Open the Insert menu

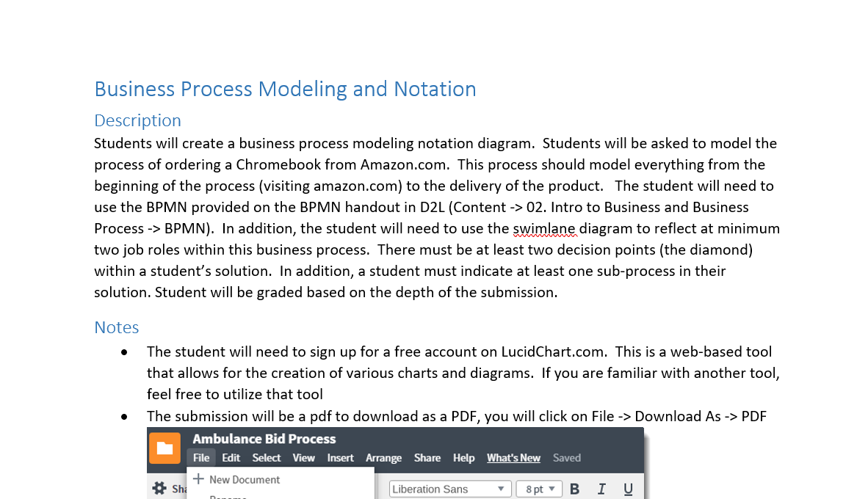click(x=340, y=457)
